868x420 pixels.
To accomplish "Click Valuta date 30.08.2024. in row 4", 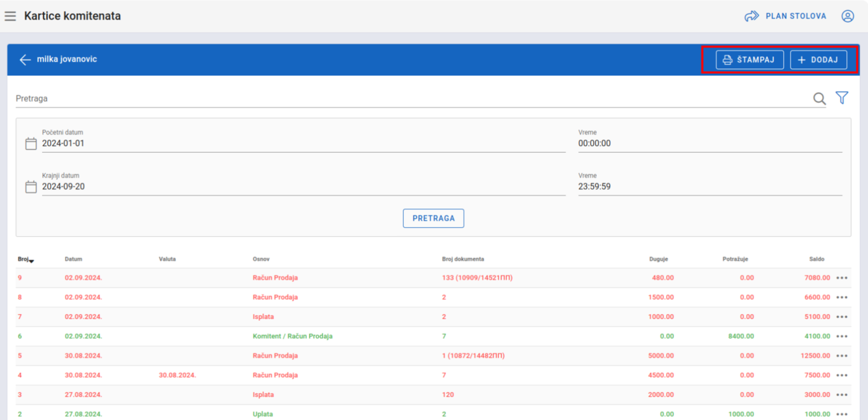I will [177, 375].
